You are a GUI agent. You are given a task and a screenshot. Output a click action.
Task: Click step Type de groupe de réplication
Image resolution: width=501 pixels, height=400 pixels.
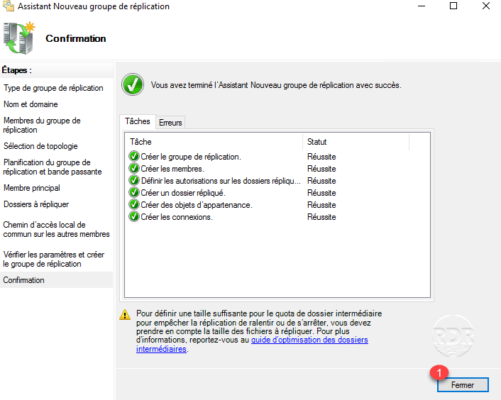pyautogui.click(x=53, y=88)
